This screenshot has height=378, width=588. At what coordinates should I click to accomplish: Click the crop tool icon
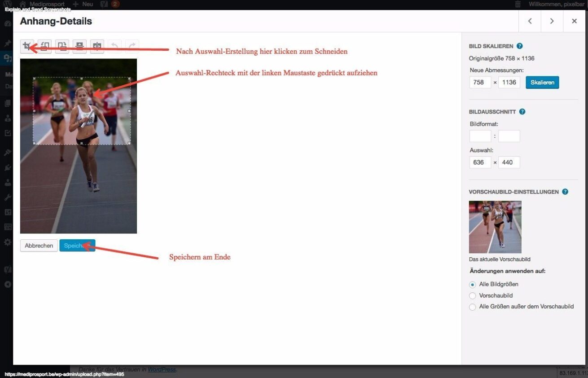(x=27, y=46)
